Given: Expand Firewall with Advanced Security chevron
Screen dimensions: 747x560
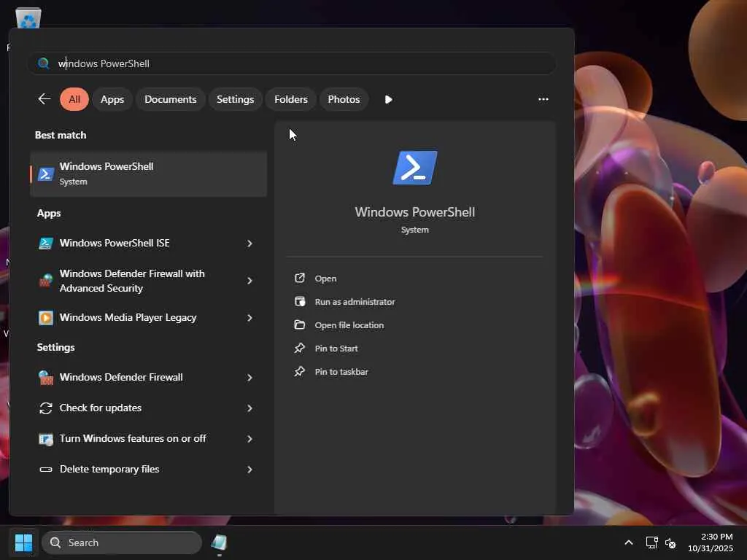Looking at the screenshot, I should tap(249, 281).
